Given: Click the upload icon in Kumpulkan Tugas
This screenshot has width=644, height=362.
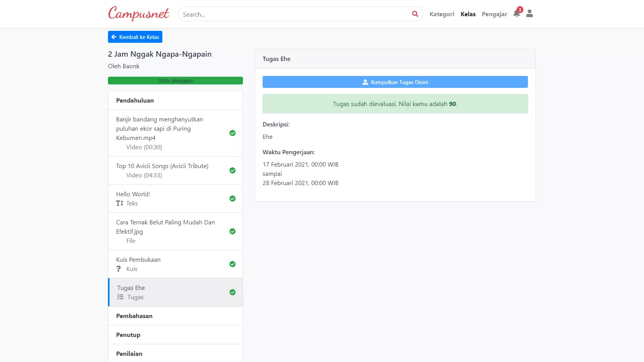Looking at the screenshot, I should 365,82.
